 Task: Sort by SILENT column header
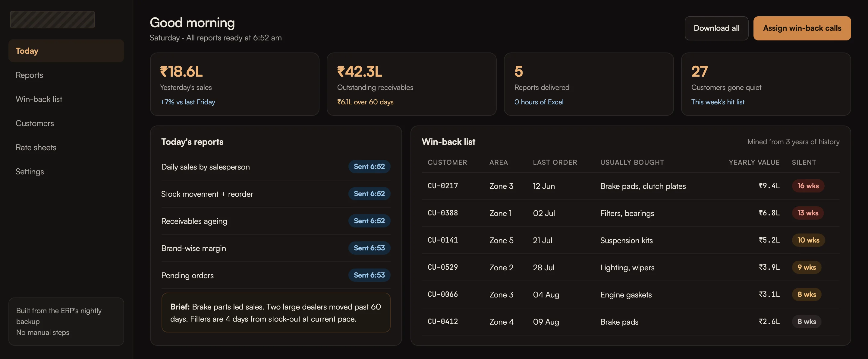pos(804,162)
